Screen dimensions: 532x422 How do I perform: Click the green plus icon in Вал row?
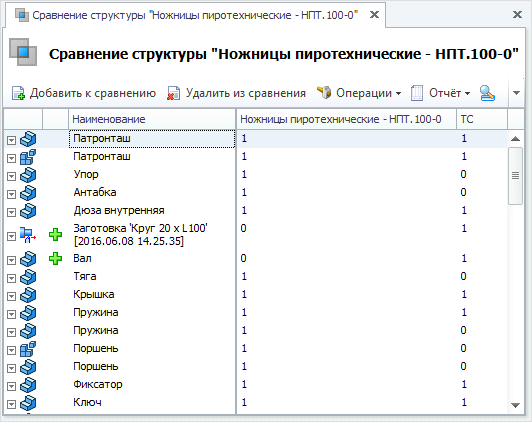55,259
